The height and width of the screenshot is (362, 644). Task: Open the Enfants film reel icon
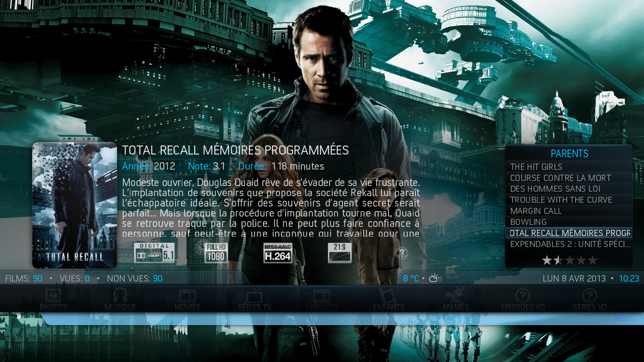pyautogui.click(x=388, y=295)
